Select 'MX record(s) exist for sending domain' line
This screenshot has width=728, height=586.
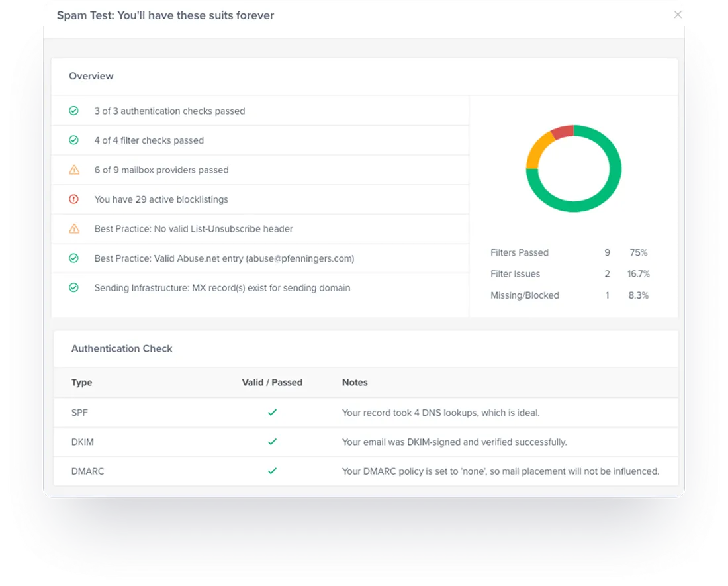pos(222,288)
